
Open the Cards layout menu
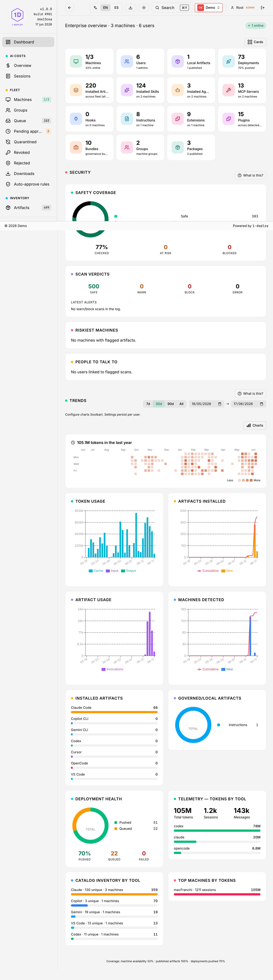pos(255,42)
